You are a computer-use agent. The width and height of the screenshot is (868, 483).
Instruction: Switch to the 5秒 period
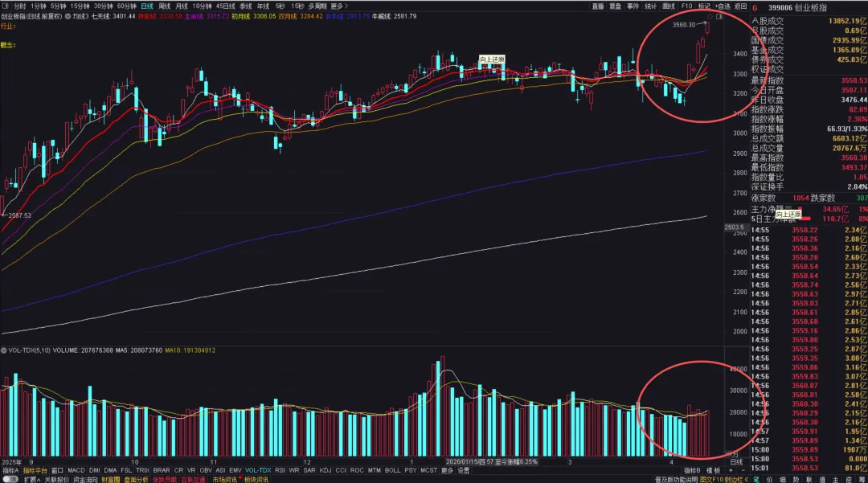point(280,6)
